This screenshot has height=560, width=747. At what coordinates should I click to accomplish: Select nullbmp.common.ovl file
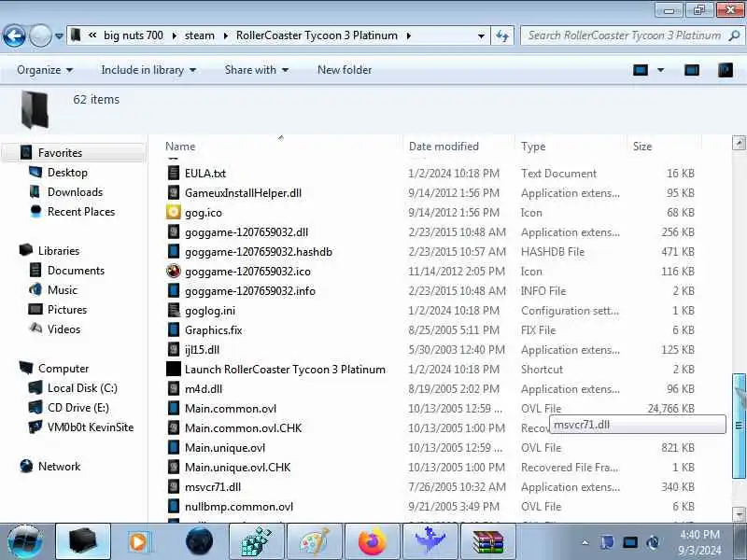click(239, 506)
